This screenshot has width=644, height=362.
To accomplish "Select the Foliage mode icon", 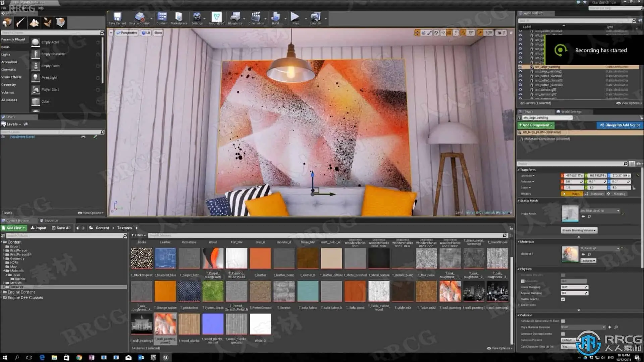I will coord(47,23).
